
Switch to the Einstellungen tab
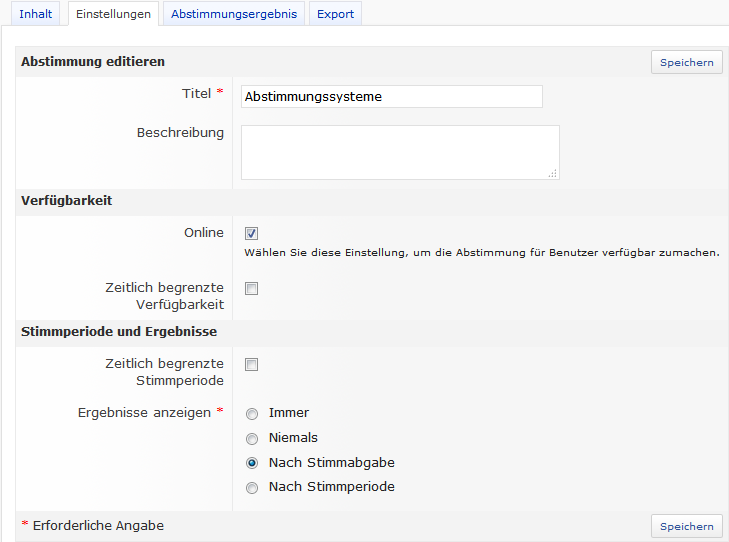point(112,14)
